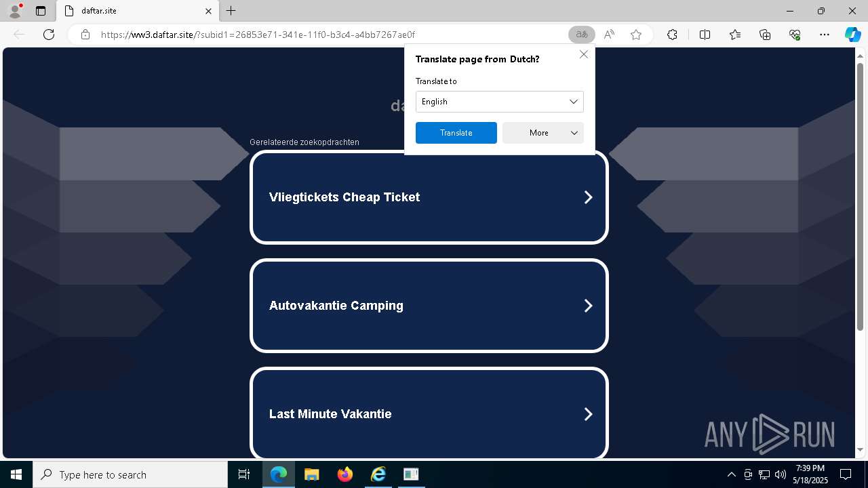
Task: Click the translate icon in address bar
Action: (581, 35)
